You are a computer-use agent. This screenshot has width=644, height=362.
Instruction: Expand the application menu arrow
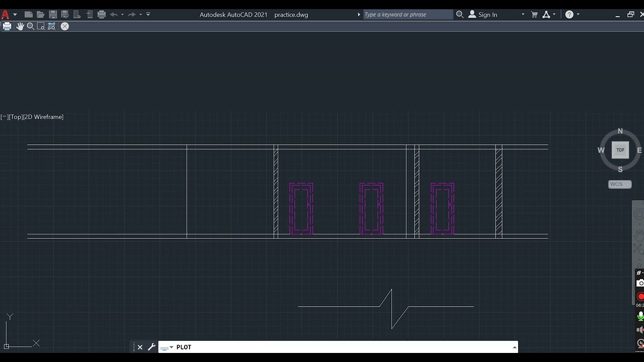click(15, 15)
